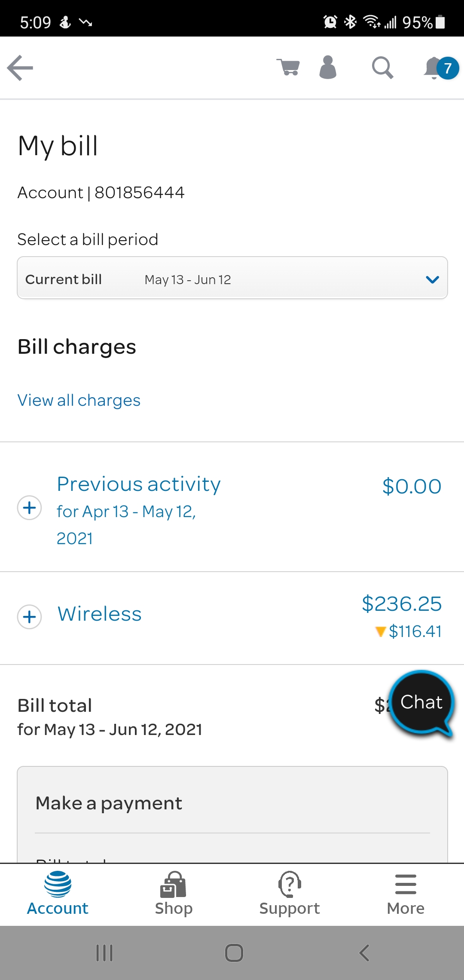Tap the search magnifier icon
Image resolution: width=464 pixels, height=980 pixels.
(382, 68)
